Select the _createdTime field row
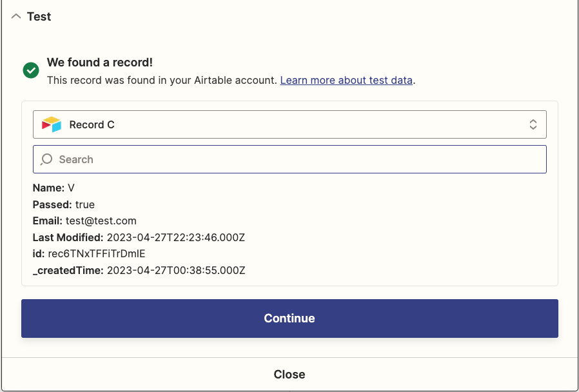 click(x=139, y=271)
